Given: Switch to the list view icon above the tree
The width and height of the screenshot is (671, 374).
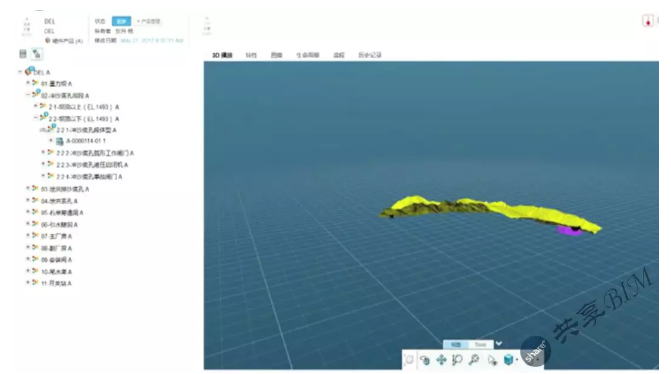Looking at the screenshot, I should click(x=23, y=53).
